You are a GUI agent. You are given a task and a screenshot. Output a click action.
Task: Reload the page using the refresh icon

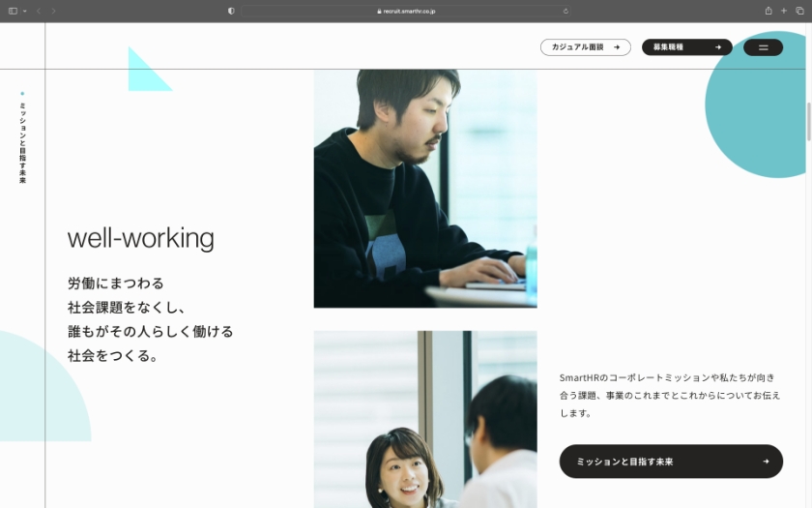[565, 11]
